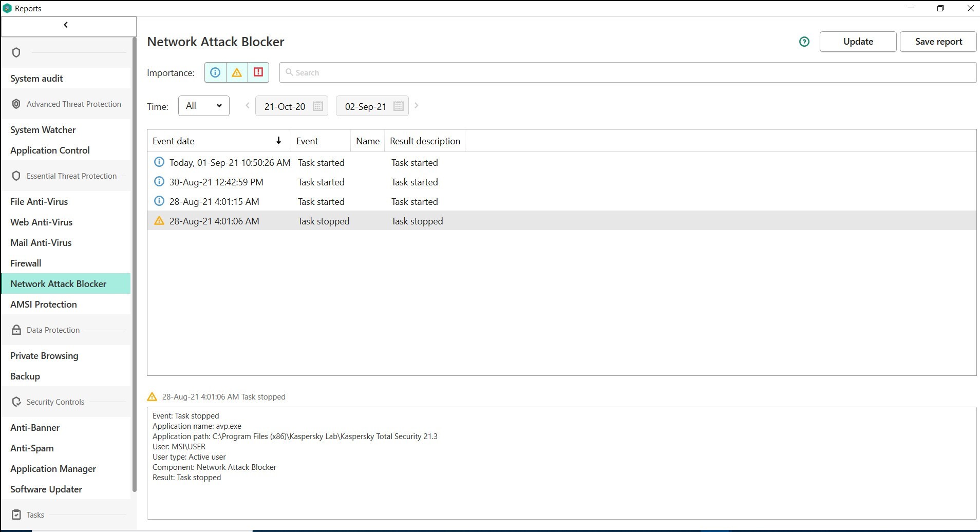Click warning icon in the event details header

point(152,396)
